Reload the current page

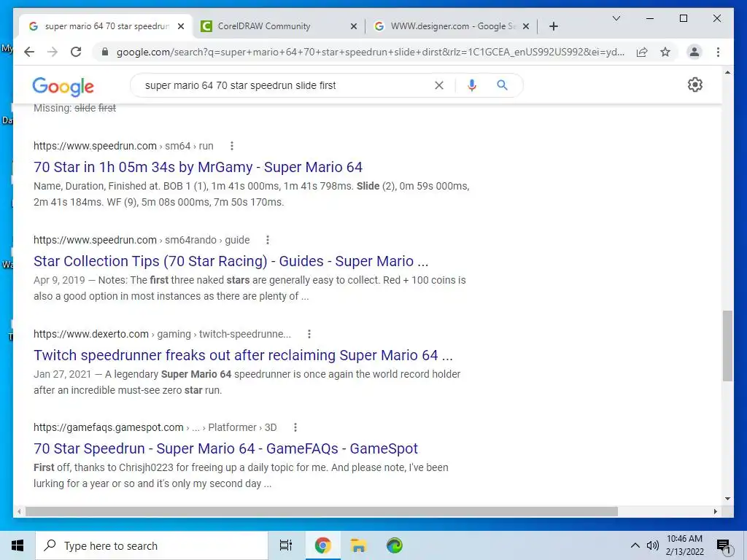click(x=76, y=52)
